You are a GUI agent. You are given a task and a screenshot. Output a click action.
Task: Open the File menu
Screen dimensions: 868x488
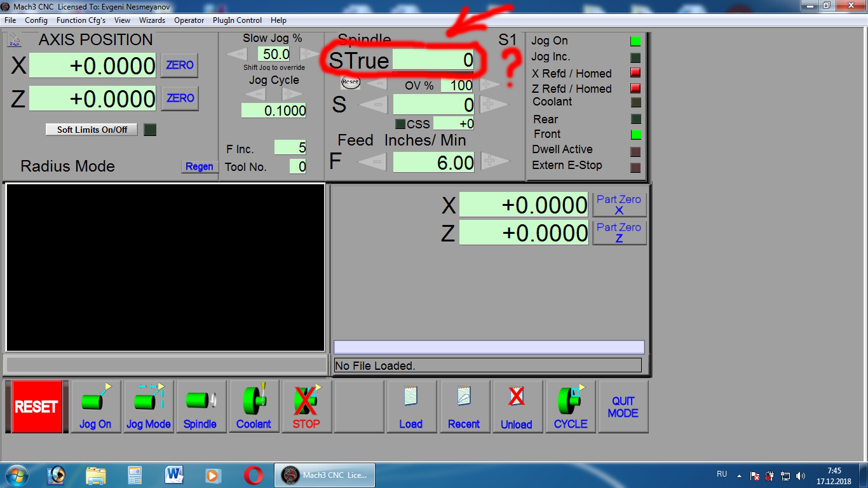pos(10,20)
